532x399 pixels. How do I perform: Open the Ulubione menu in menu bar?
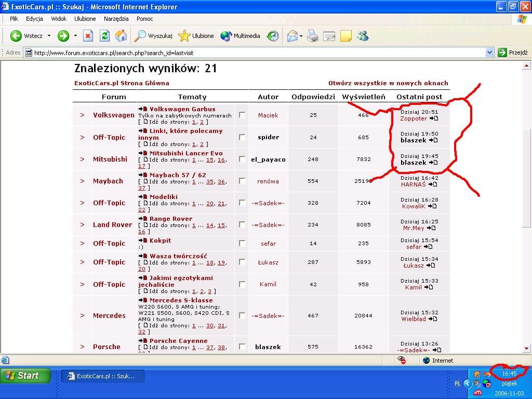tap(85, 19)
